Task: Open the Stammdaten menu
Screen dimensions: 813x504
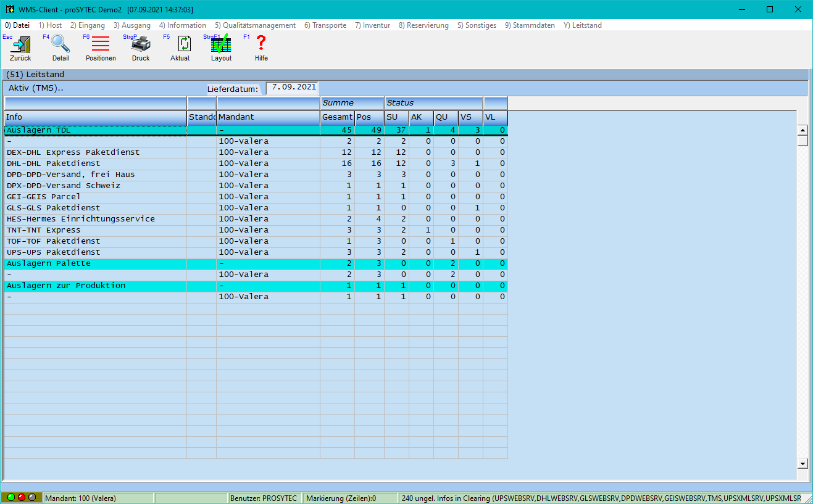Action: point(529,25)
